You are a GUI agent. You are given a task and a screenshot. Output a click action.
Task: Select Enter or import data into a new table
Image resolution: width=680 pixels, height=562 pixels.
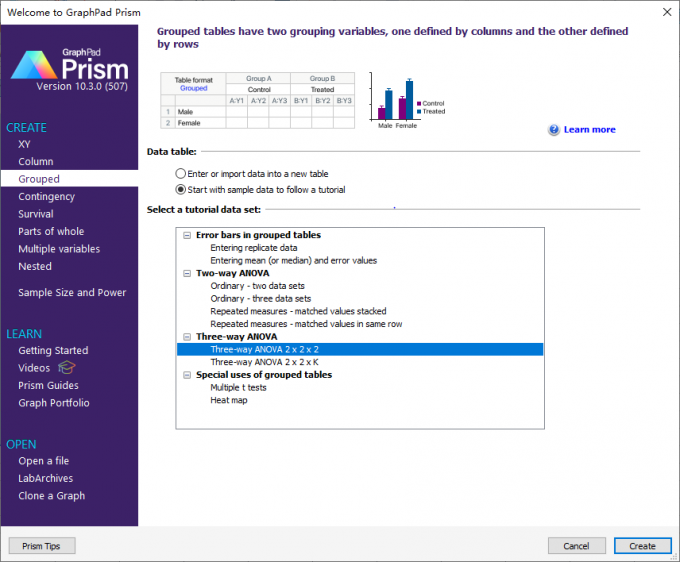(180, 174)
